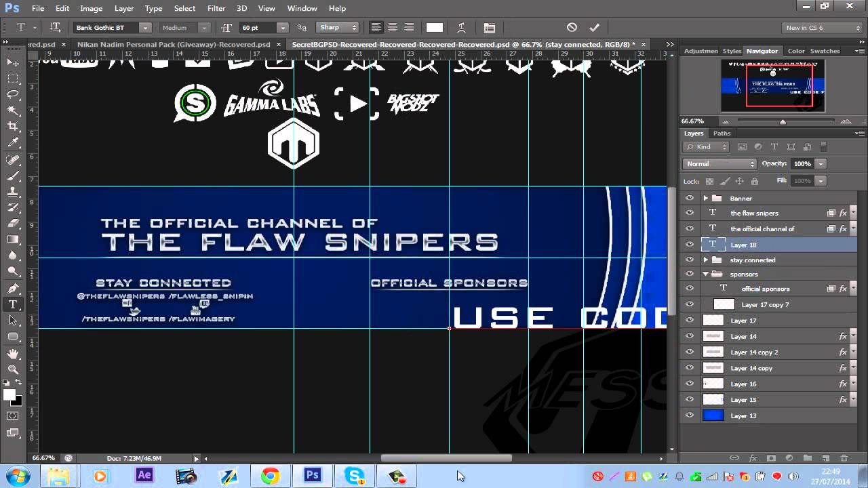Select the Rectangular Marquee tool
Image resolution: width=868 pixels, height=488 pixels.
pos(13,79)
